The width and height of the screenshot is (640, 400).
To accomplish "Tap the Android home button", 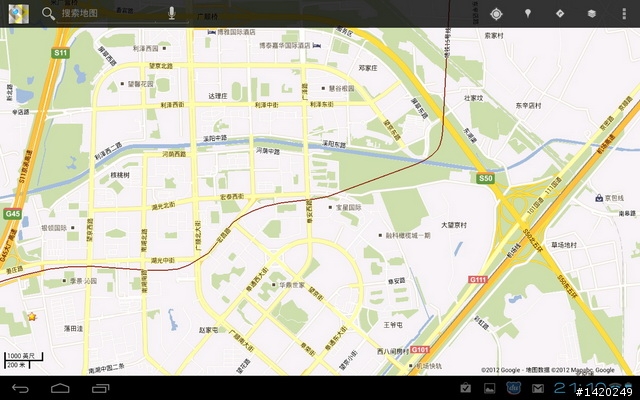I will [60, 388].
